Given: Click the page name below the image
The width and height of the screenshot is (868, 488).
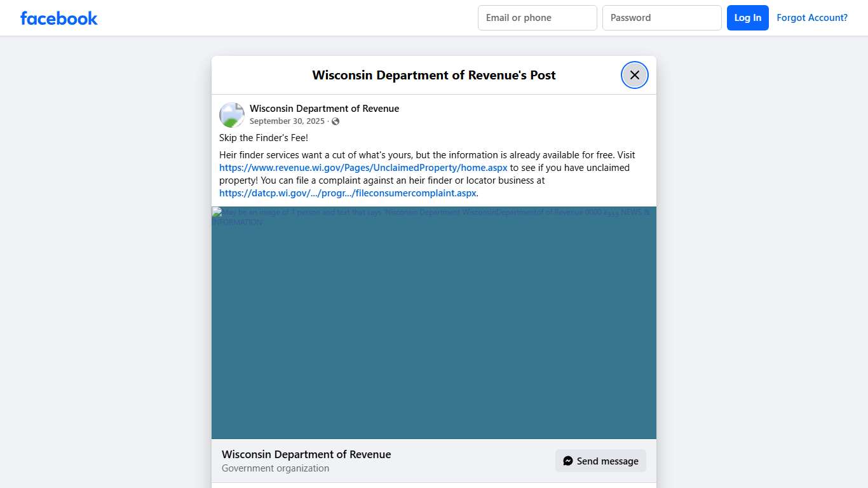Looking at the screenshot, I should click(x=306, y=454).
